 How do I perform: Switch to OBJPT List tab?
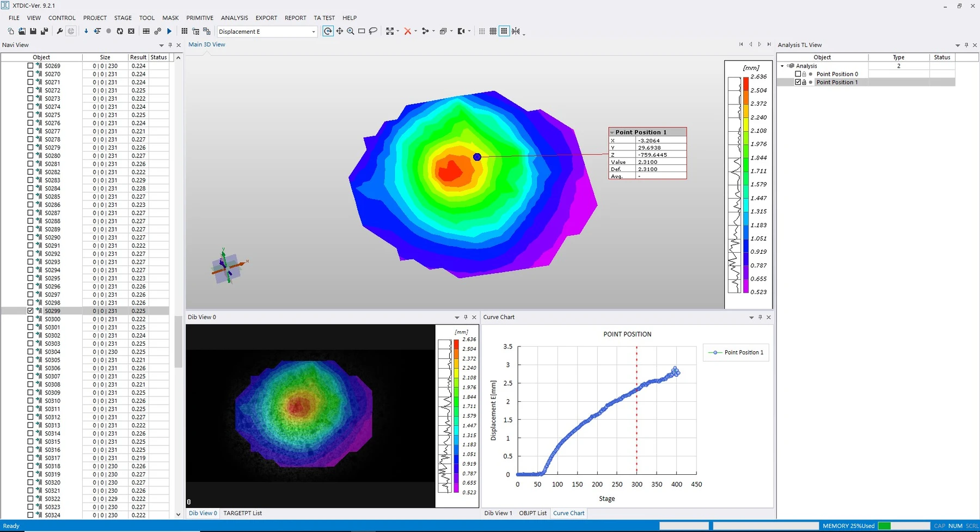[x=533, y=513]
